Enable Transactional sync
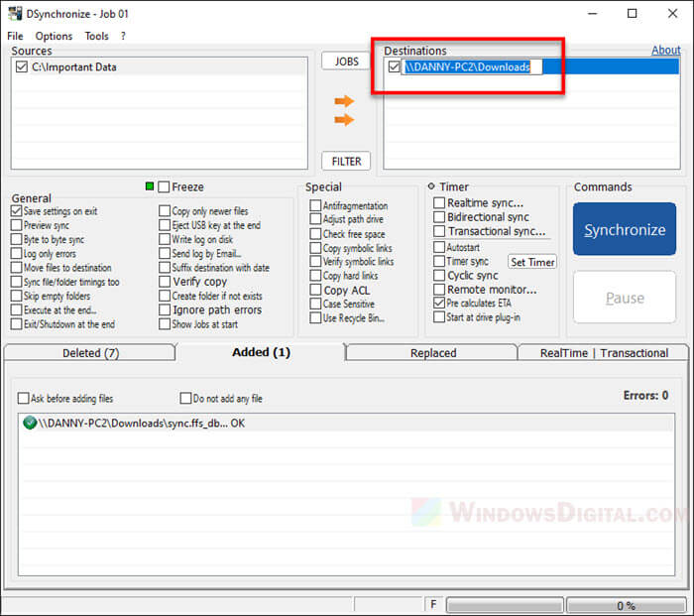 (439, 231)
